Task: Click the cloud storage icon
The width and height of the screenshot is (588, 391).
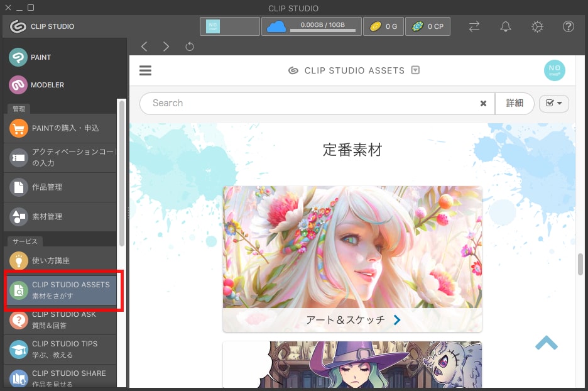Action: pos(276,26)
